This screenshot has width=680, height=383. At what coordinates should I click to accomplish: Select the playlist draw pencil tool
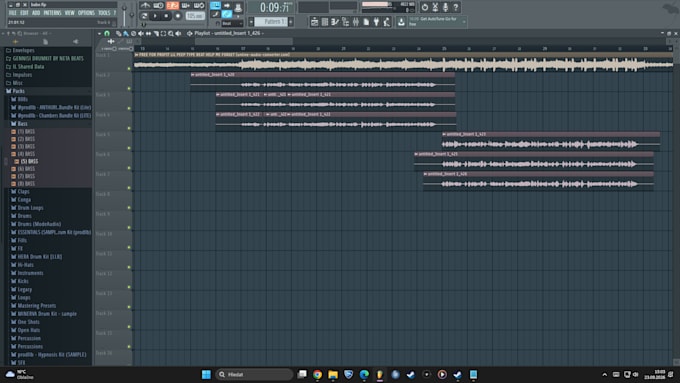118,33
